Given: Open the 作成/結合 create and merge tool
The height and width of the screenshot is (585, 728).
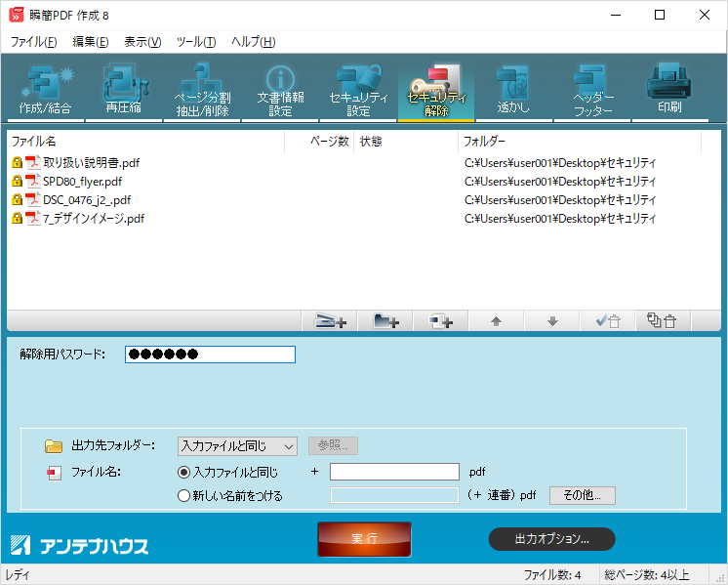Looking at the screenshot, I should [x=46, y=89].
